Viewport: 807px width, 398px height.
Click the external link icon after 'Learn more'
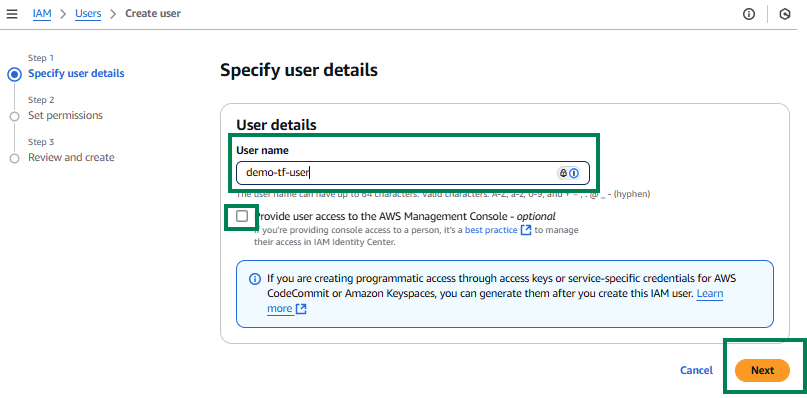(x=301, y=309)
